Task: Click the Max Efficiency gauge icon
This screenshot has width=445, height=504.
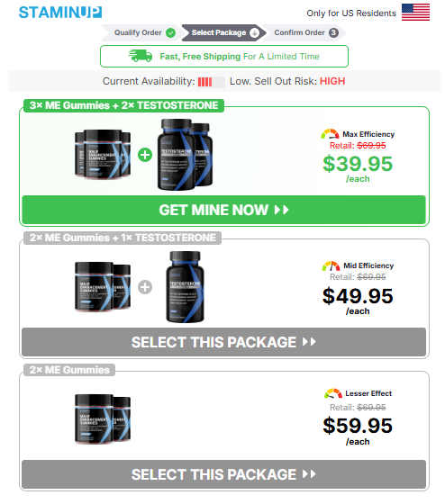Action: 330,134
